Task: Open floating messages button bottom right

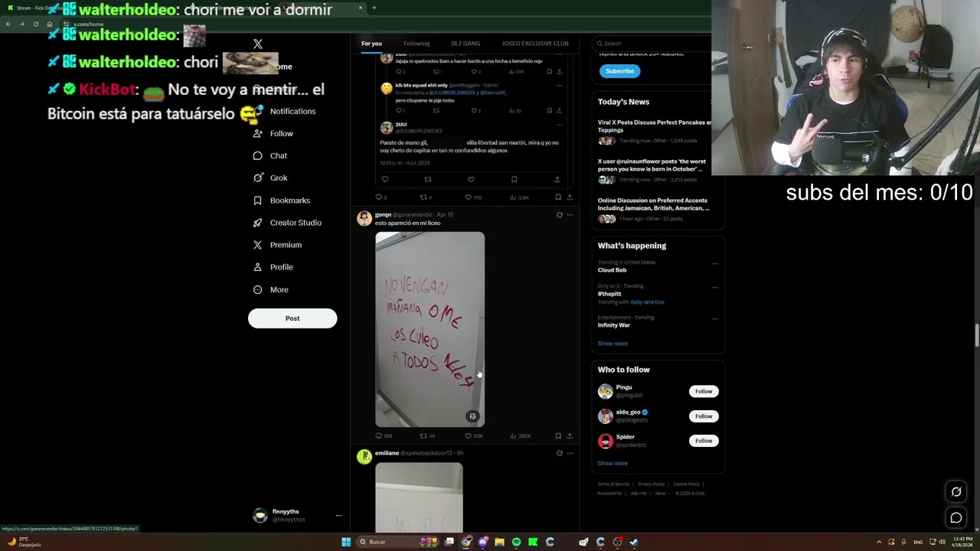Action: pyautogui.click(x=956, y=518)
